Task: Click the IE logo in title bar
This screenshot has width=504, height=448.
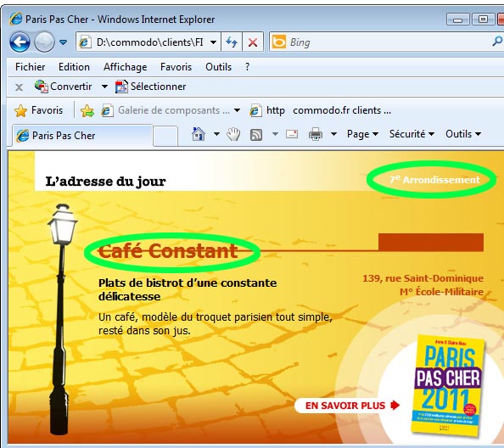Action: tap(16, 20)
